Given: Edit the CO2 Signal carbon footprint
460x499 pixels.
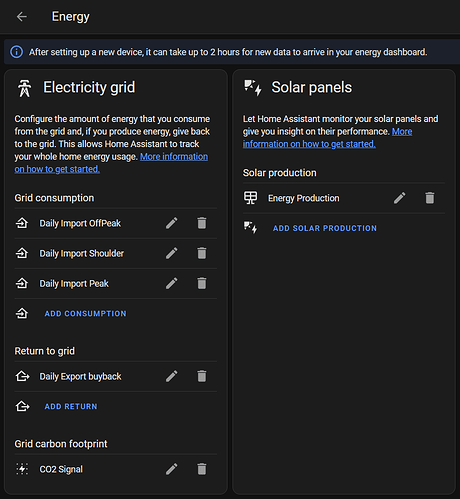Looking at the screenshot, I should [x=172, y=469].
